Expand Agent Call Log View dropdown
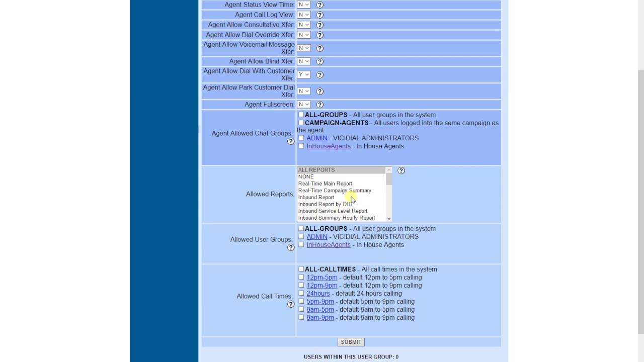This screenshot has height=362, width=644. (x=304, y=15)
